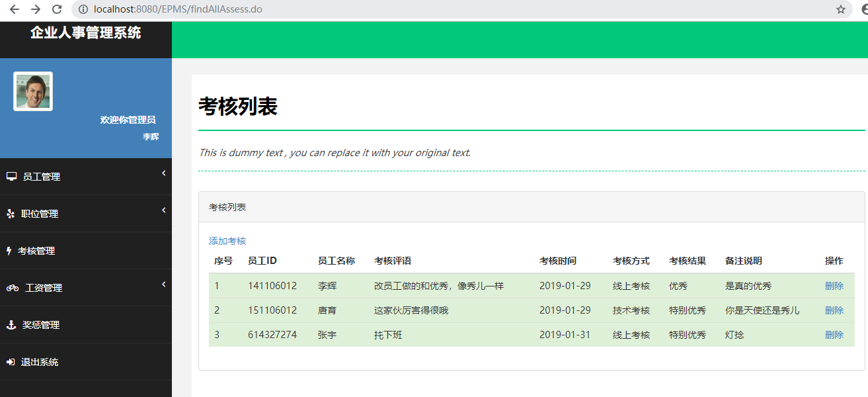Select the 奖惩管理 anchor icon
Image resolution: width=868 pixels, height=397 pixels.
click(x=12, y=324)
